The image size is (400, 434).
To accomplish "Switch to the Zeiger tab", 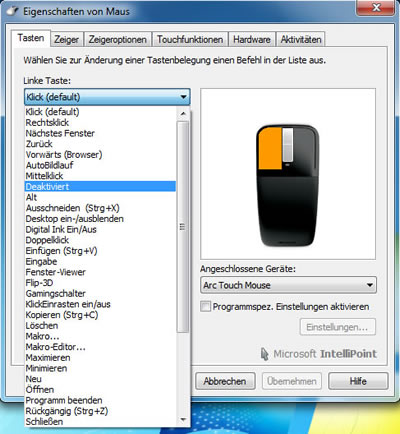I will tap(67, 40).
